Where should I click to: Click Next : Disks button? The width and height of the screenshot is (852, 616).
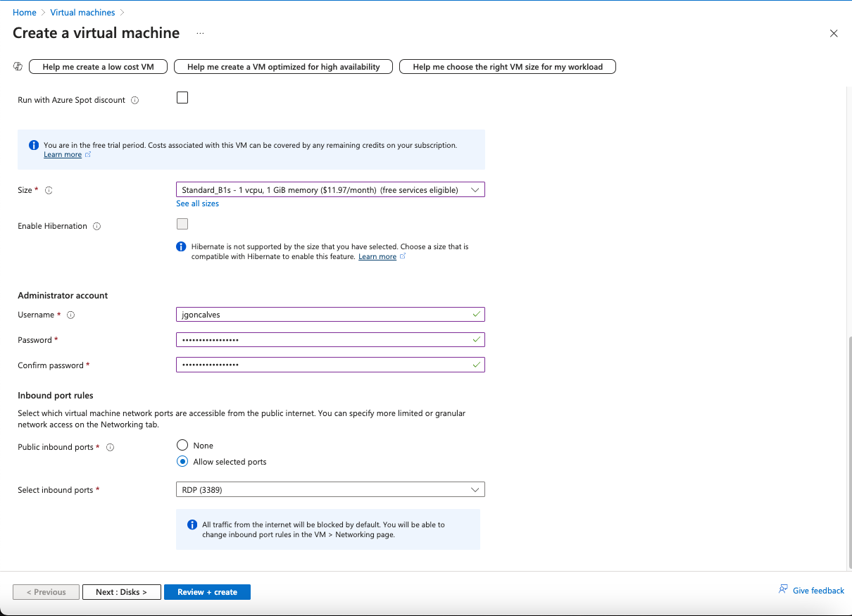point(122,592)
